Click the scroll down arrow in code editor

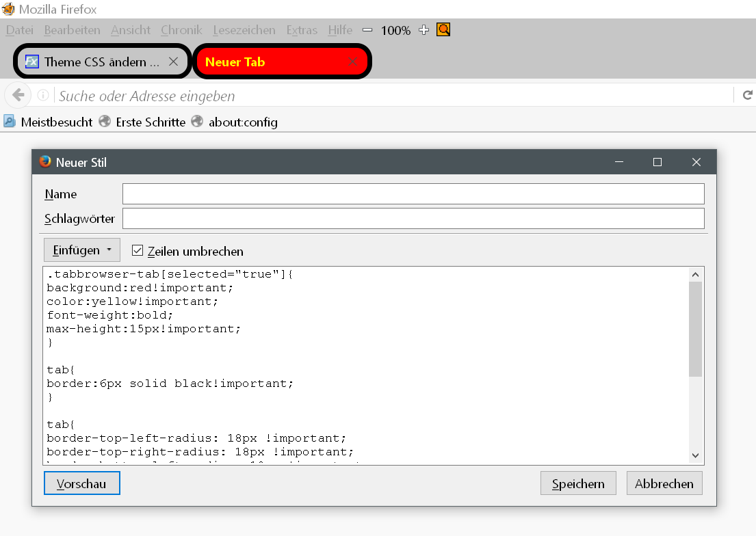click(x=695, y=455)
